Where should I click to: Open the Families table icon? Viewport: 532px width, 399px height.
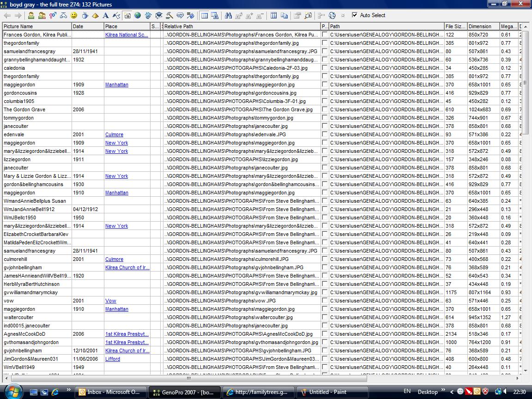coord(42,16)
